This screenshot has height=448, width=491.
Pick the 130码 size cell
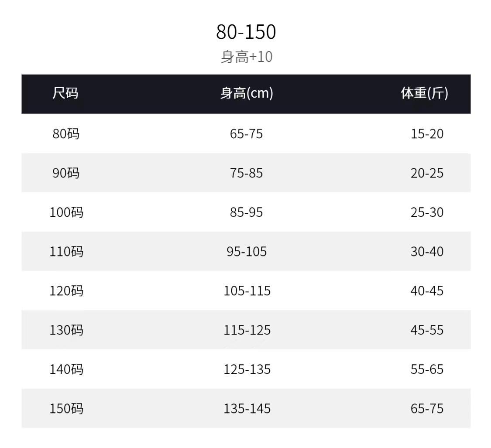[66, 330]
